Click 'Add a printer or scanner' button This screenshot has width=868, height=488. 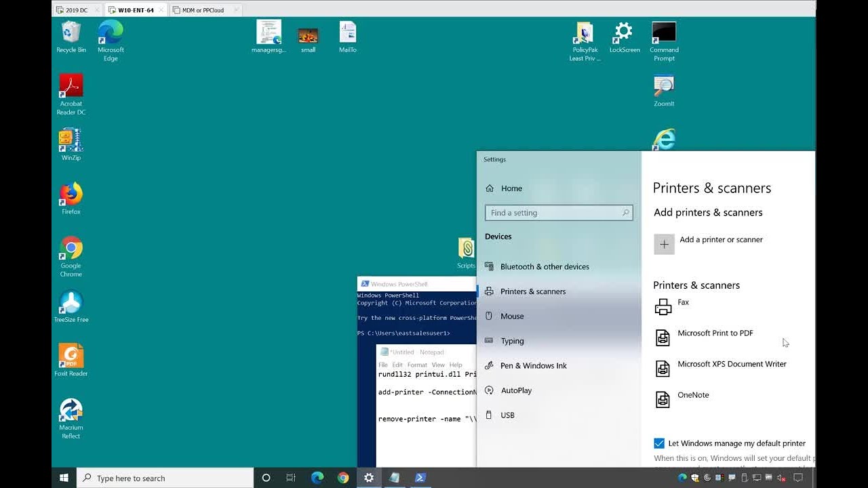[709, 244]
